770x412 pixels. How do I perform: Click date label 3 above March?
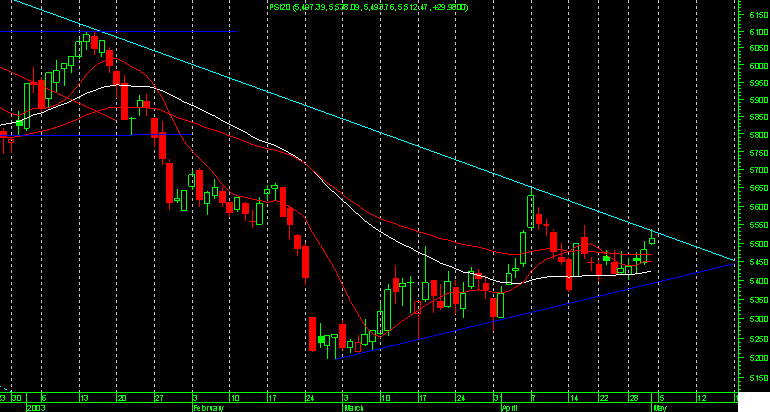(x=346, y=398)
